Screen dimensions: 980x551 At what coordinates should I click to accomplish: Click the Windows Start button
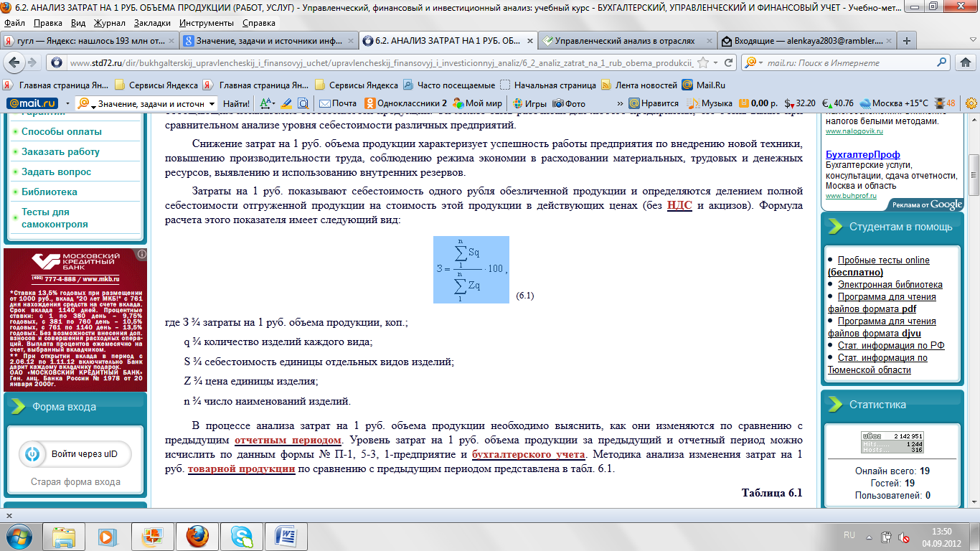pyautogui.click(x=19, y=535)
